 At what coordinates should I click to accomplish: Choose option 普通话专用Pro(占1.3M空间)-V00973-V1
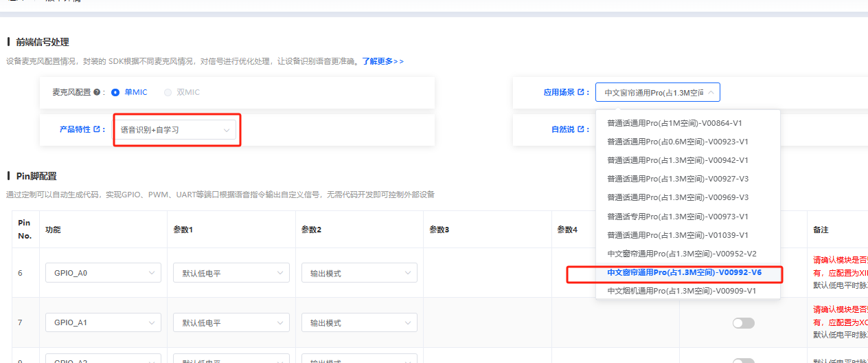pos(688,217)
